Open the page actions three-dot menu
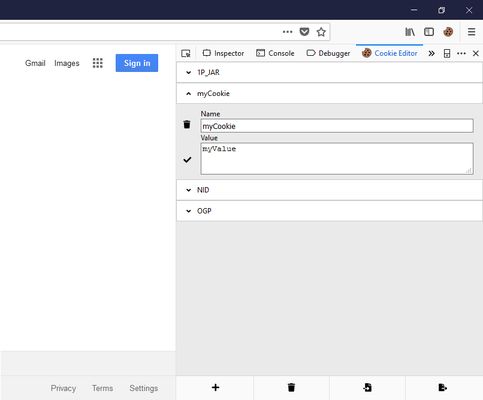This screenshot has height=400, width=483. pos(287,32)
